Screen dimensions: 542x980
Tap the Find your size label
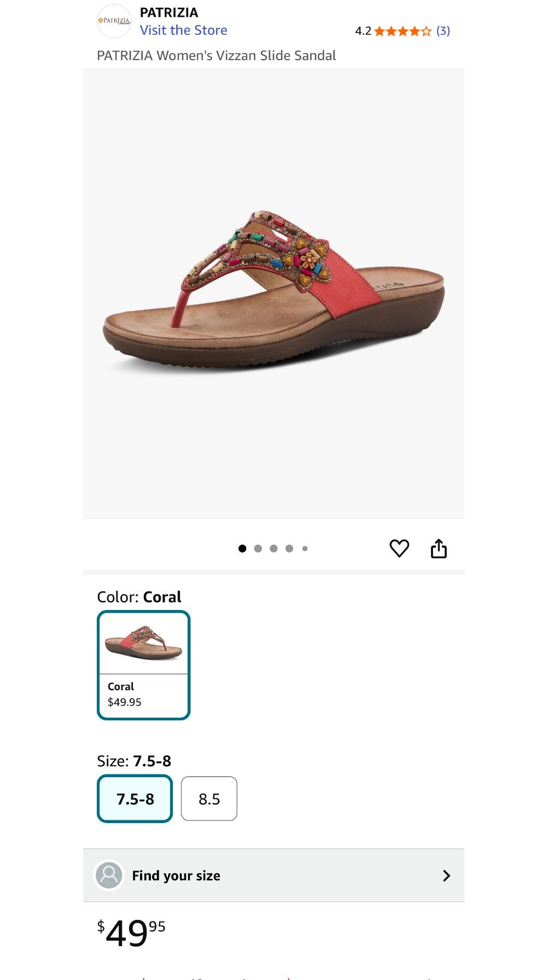pyautogui.click(x=176, y=876)
